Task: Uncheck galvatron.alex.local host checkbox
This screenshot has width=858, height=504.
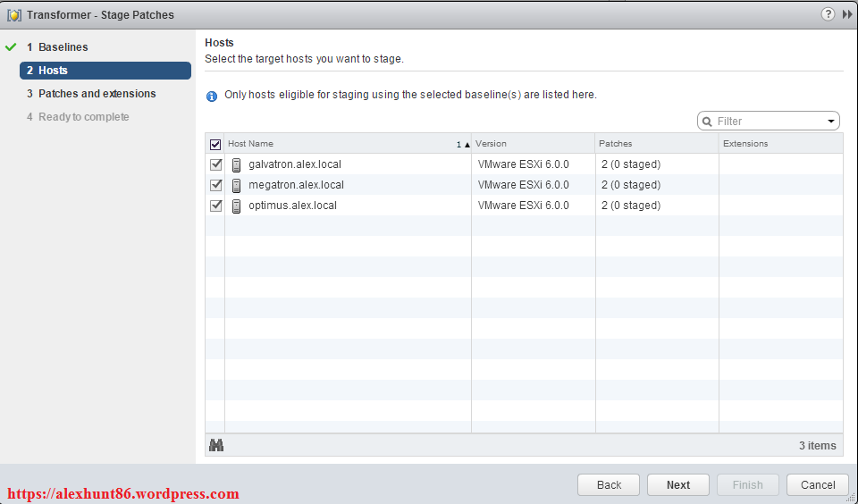Action: (x=215, y=164)
